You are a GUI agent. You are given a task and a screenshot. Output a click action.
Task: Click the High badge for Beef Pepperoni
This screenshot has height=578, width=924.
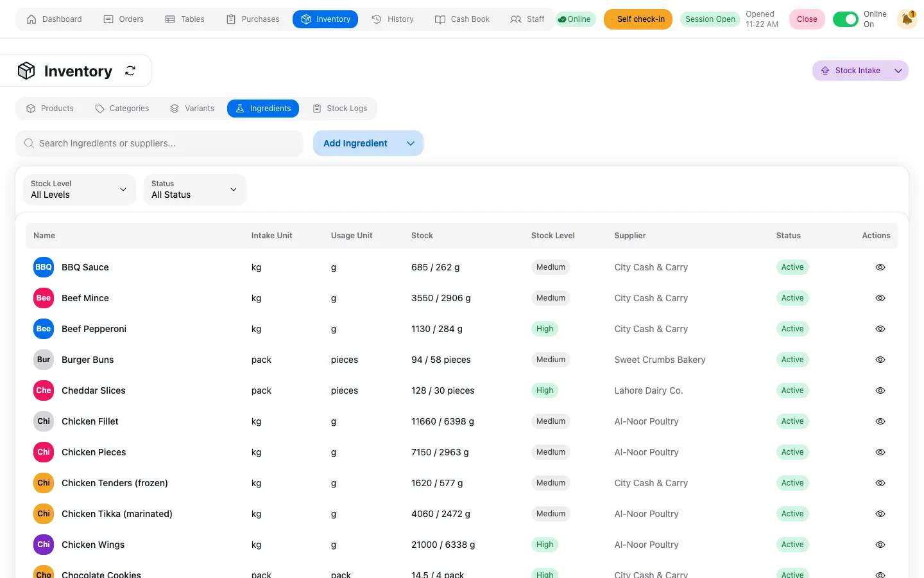[x=545, y=329]
